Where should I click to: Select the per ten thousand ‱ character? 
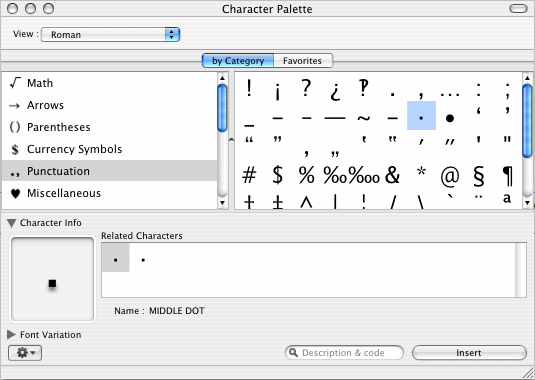pyautogui.click(x=364, y=175)
